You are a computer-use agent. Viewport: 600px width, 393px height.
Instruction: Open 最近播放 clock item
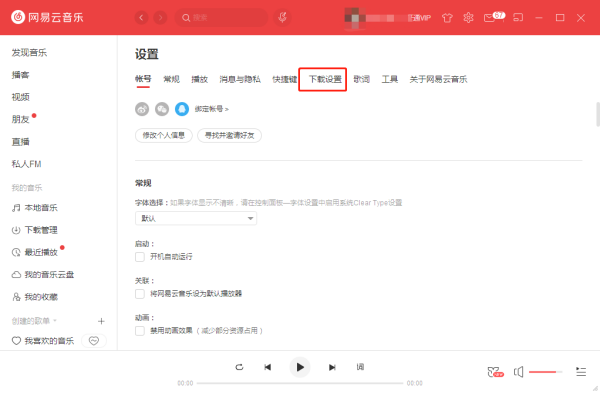pyautogui.click(x=35, y=252)
